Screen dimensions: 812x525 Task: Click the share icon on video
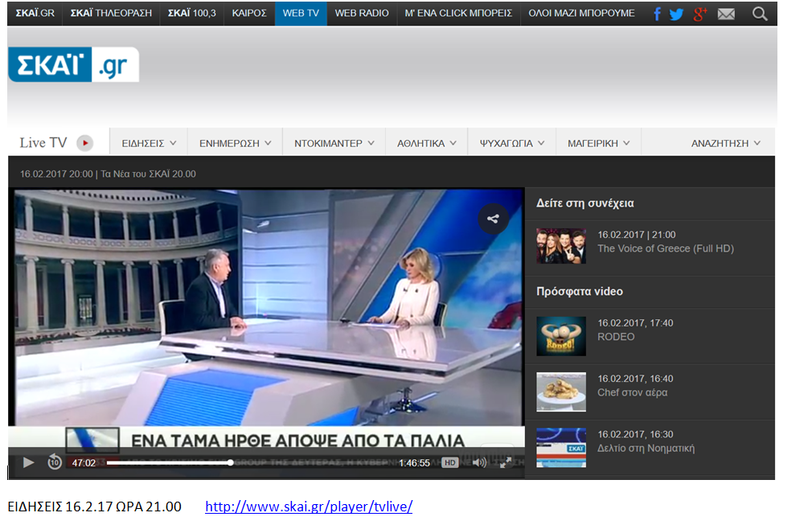[x=493, y=219]
